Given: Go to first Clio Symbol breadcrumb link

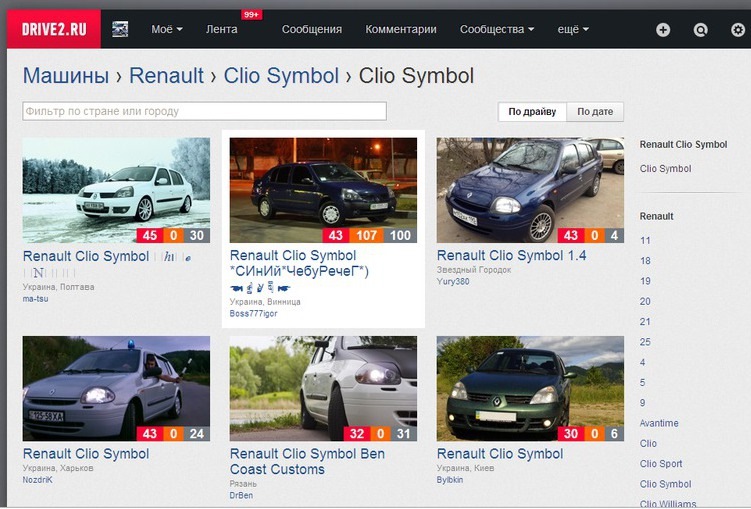Looking at the screenshot, I should [281, 76].
